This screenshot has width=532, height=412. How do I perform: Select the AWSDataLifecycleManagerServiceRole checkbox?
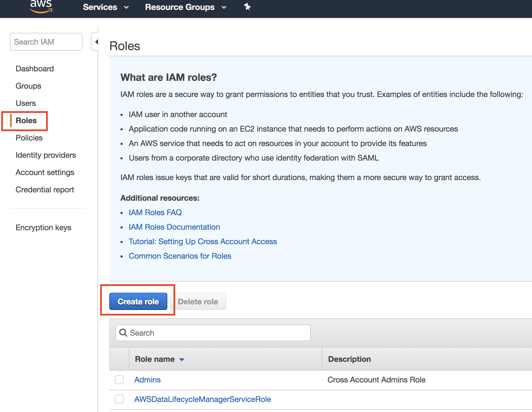[119, 399]
